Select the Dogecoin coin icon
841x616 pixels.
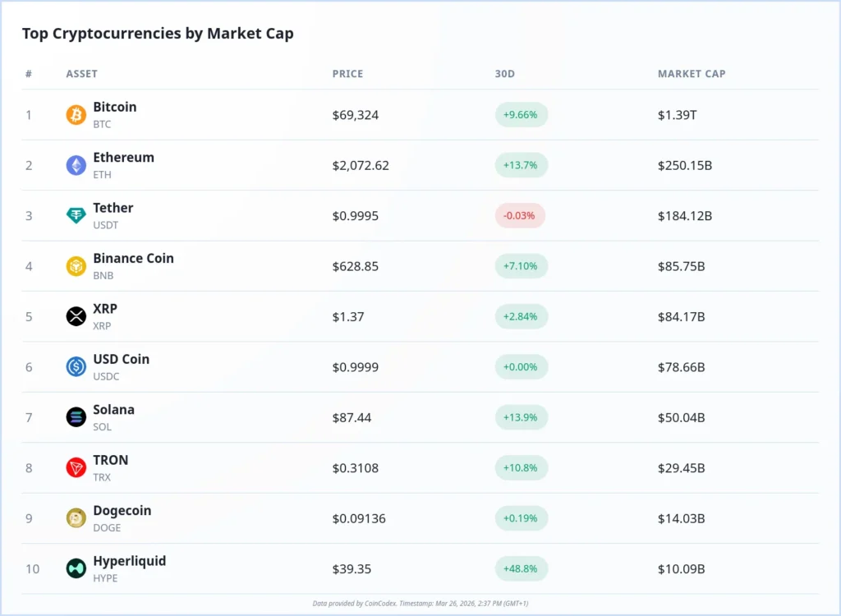76,518
